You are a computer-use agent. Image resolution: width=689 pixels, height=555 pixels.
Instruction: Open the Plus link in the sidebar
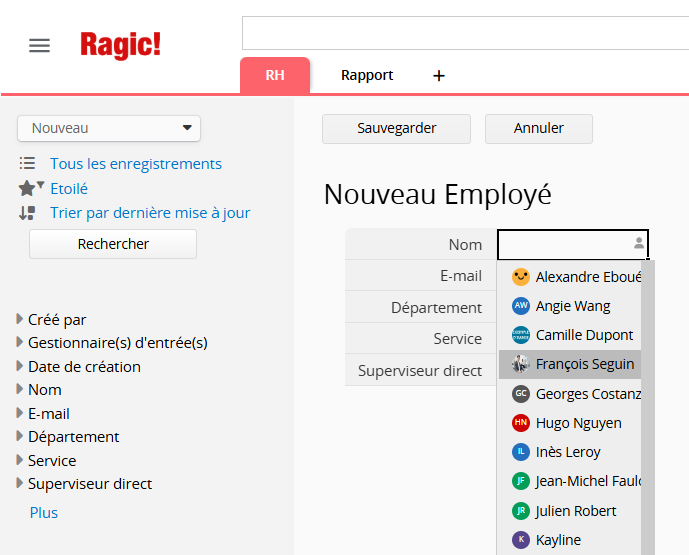(x=44, y=512)
